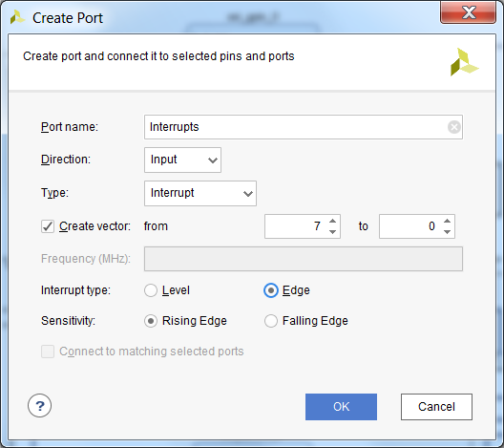504x448 pixels.
Task: Confirm with the OK button
Action: pyautogui.click(x=341, y=407)
